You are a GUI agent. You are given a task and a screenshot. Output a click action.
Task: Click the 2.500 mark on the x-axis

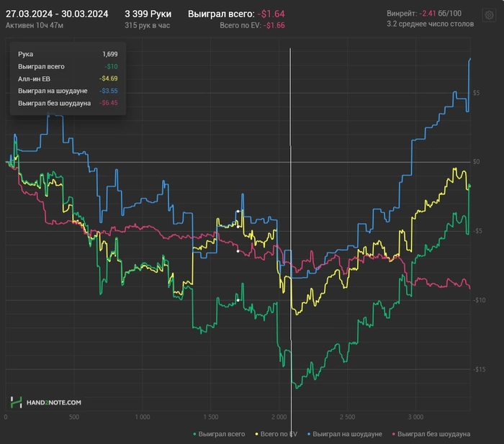[x=347, y=417]
